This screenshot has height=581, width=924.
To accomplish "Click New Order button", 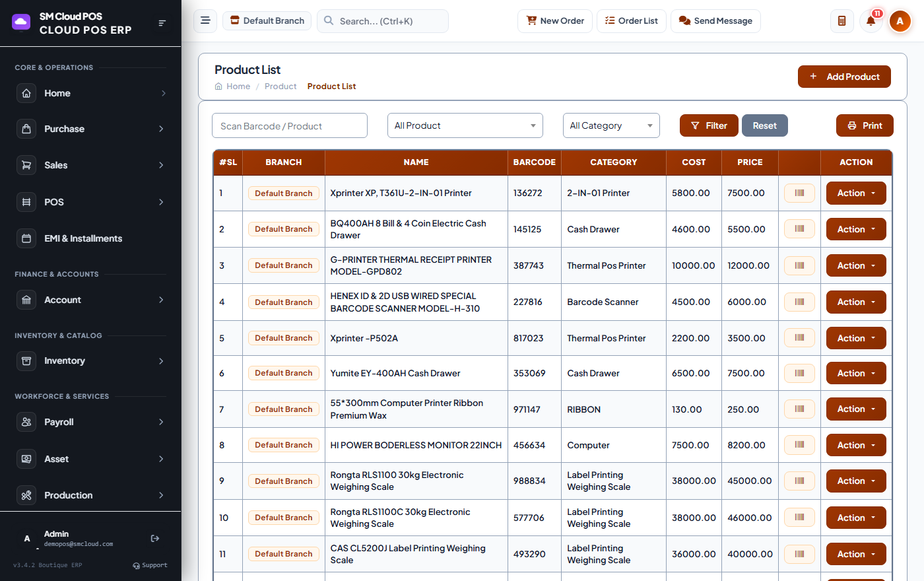I will (x=555, y=20).
